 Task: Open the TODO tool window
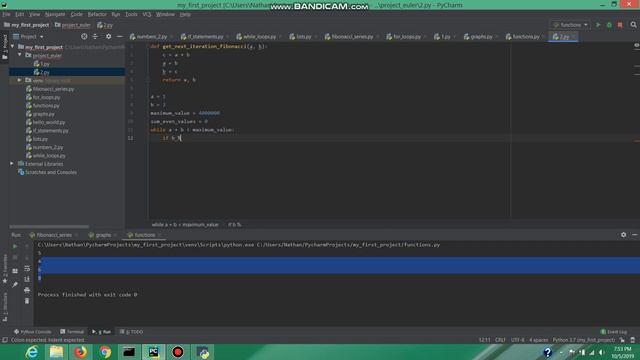pyautogui.click(x=131, y=332)
